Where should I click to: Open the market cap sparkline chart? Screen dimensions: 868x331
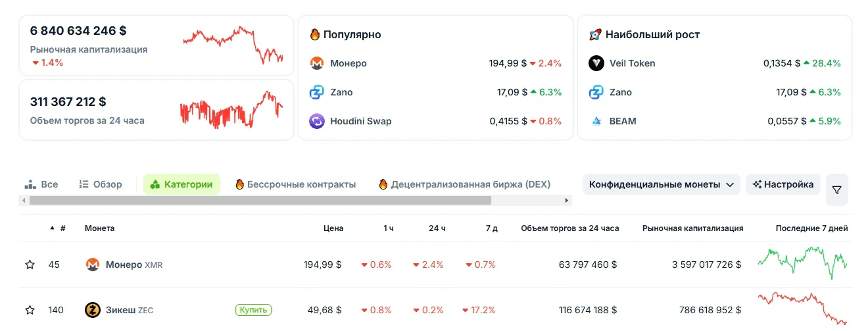tap(233, 45)
